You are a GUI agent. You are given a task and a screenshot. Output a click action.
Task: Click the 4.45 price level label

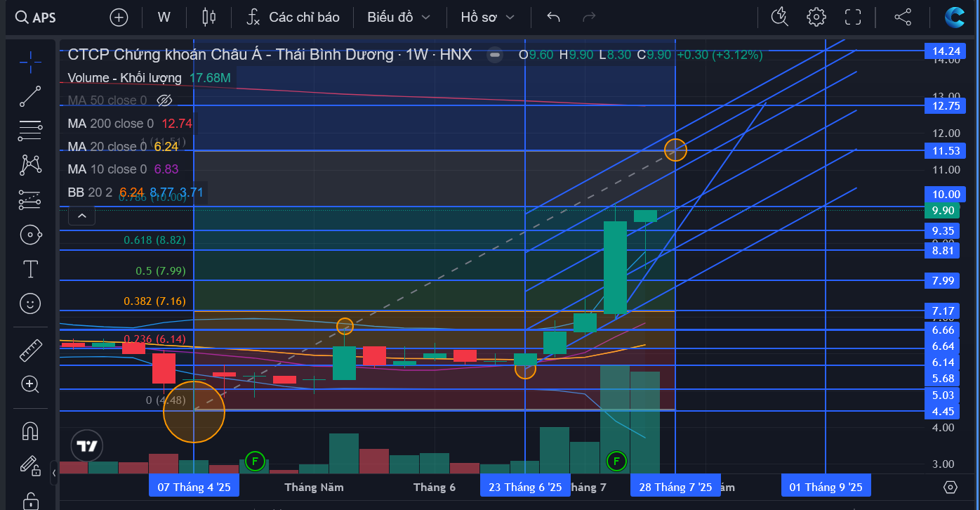click(942, 411)
